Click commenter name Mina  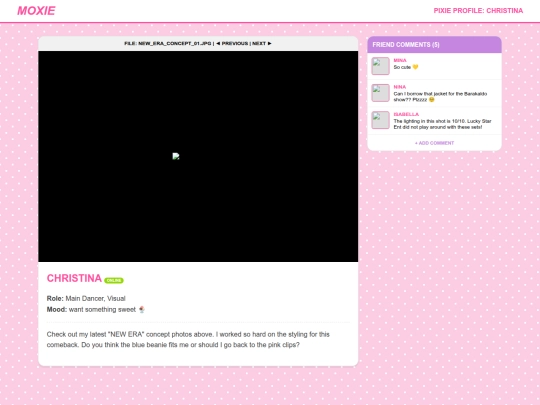[400, 60]
